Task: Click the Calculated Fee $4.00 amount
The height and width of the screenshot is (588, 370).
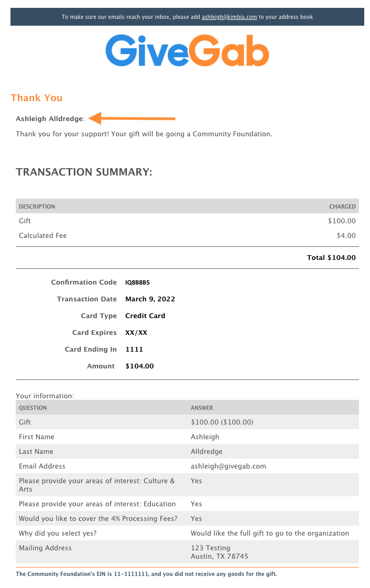Action: point(346,235)
